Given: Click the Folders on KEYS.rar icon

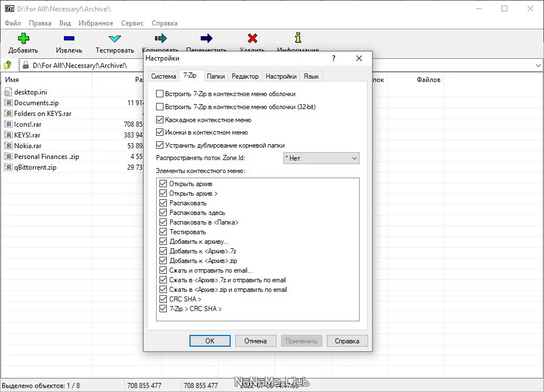Looking at the screenshot, I should pos(8,114).
